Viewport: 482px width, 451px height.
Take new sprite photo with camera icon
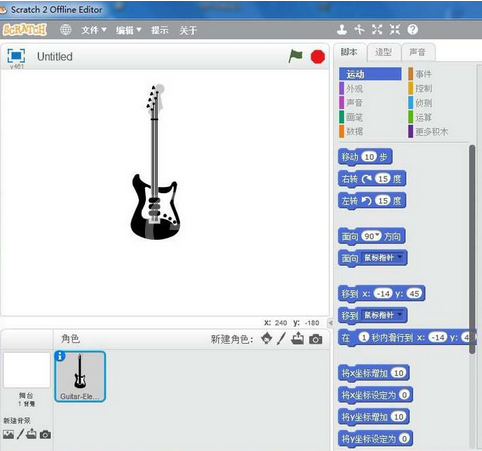[315, 339]
